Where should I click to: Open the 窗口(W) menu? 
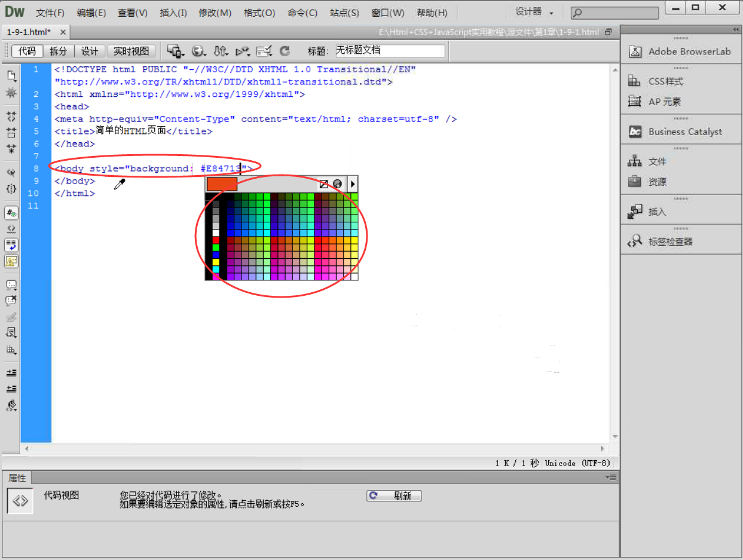[387, 13]
